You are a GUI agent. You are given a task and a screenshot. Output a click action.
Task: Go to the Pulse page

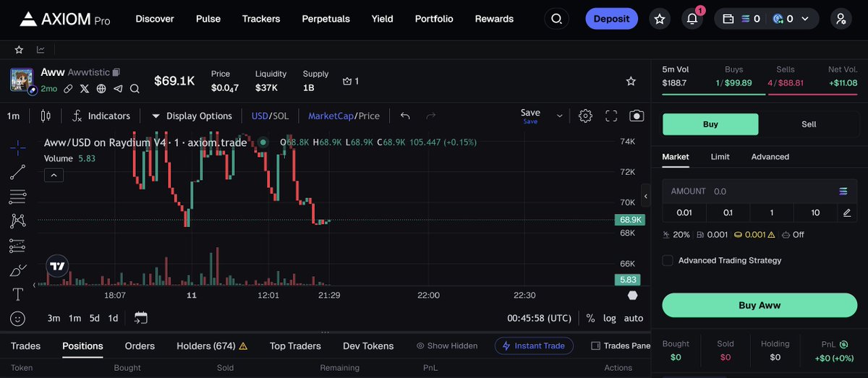pyautogui.click(x=208, y=19)
